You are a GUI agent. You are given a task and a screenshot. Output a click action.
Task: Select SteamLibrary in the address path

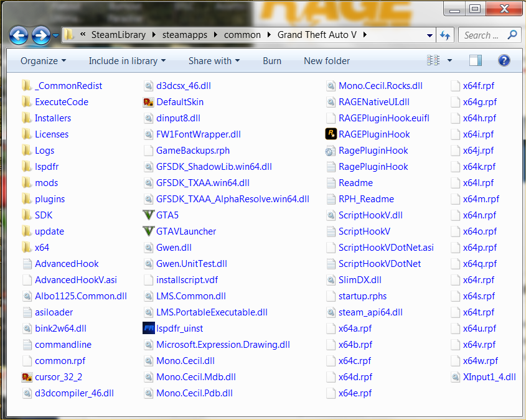click(x=118, y=35)
